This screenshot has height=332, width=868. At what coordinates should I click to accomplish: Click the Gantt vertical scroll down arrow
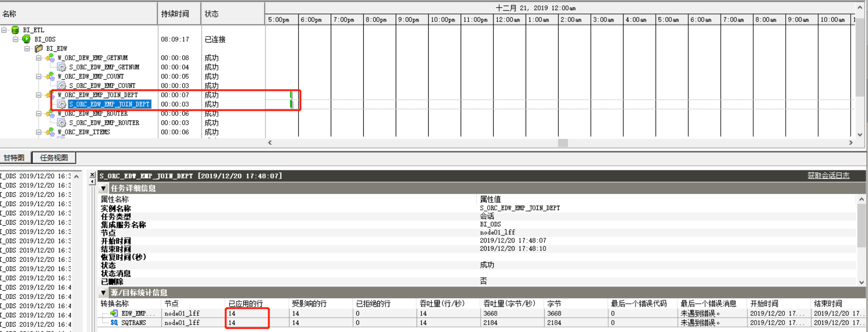tap(860, 134)
